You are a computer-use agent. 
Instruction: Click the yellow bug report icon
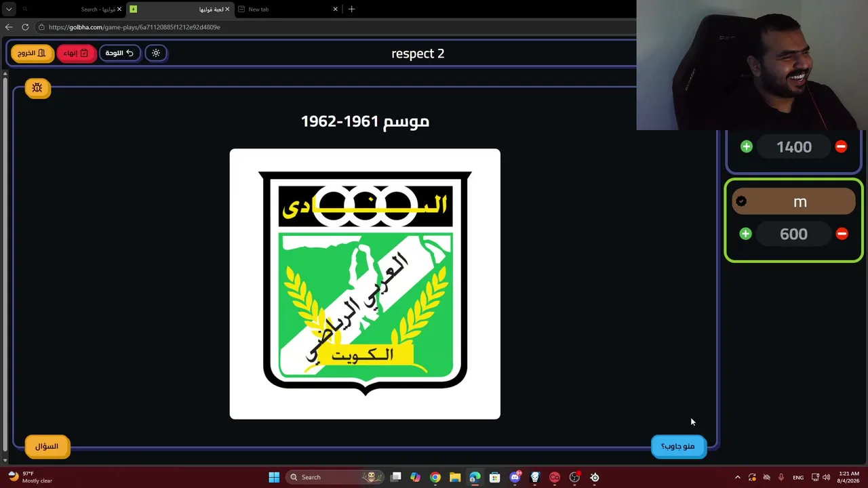37,88
